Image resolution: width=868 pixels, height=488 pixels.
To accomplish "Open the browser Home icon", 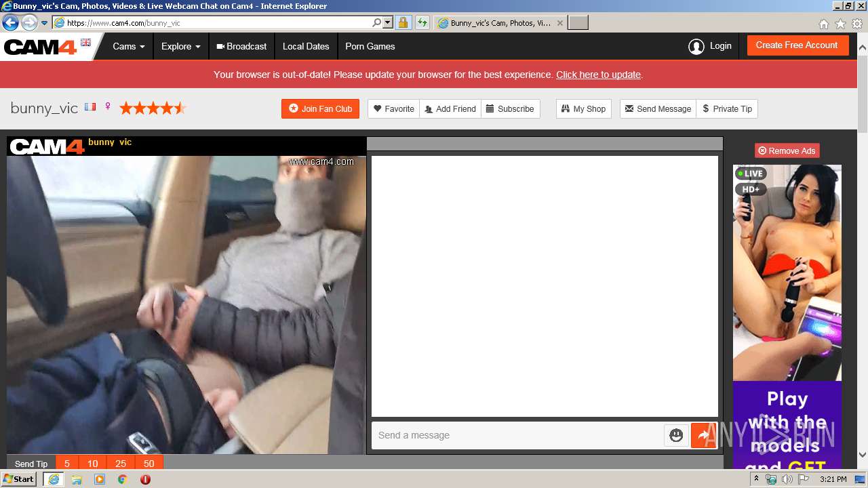I will [823, 24].
